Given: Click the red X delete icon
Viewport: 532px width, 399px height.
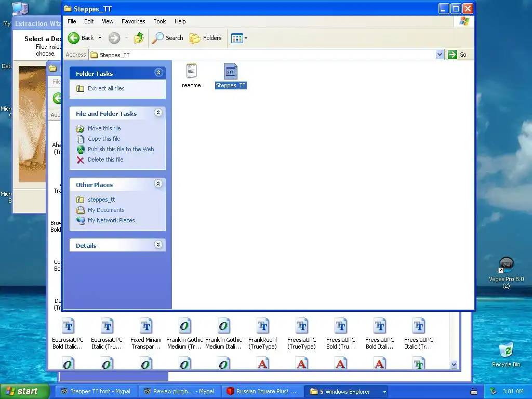Looking at the screenshot, I should tap(81, 160).
